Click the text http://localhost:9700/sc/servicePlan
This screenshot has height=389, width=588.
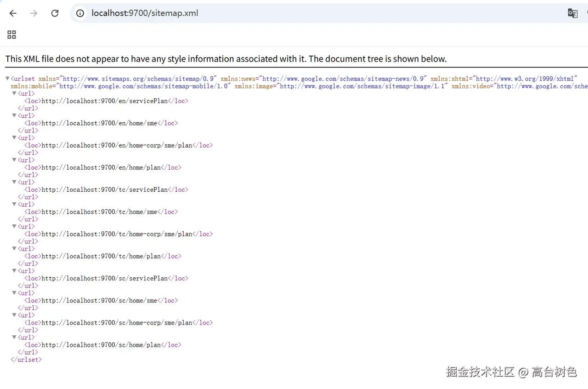click(x=105, y=278)
